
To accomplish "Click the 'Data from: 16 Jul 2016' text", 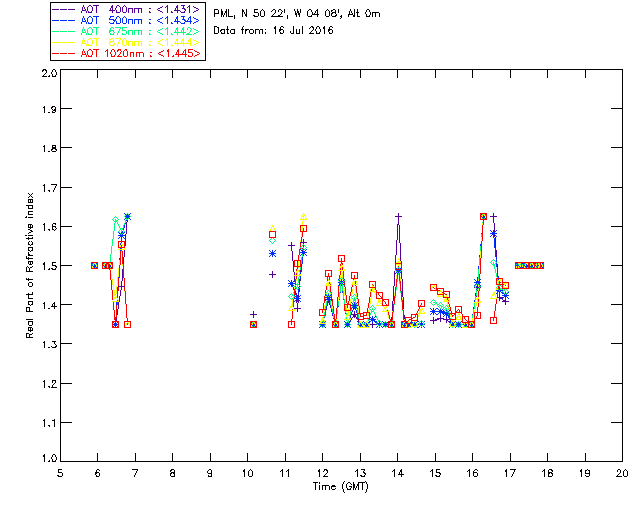I will [273, 31].
